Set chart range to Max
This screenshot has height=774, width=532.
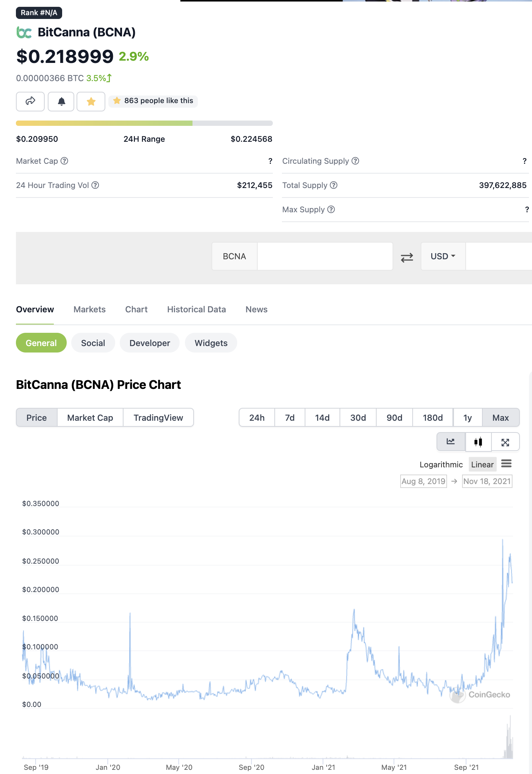(501, 418)
